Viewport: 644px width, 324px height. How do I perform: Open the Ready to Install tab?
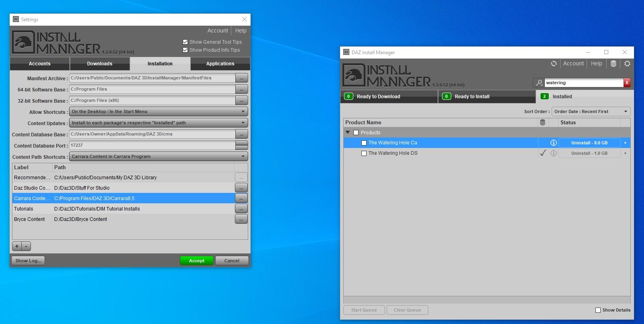coord(487,97)
